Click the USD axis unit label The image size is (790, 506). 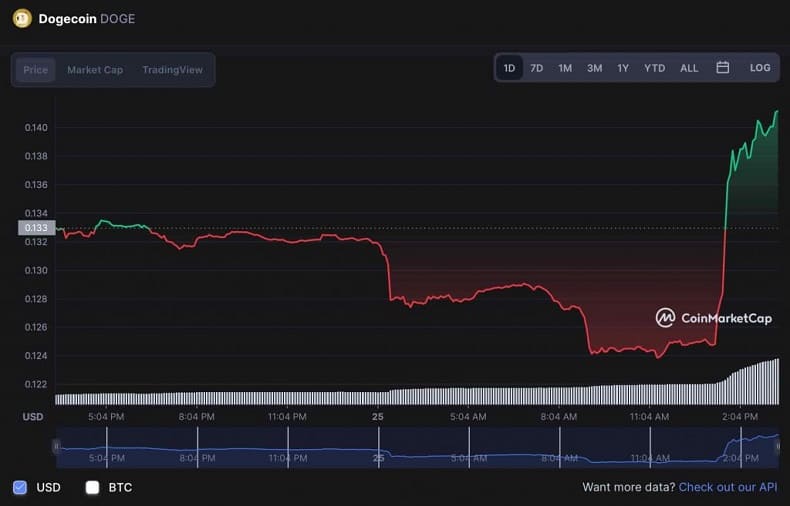click(x=33, y=417)
